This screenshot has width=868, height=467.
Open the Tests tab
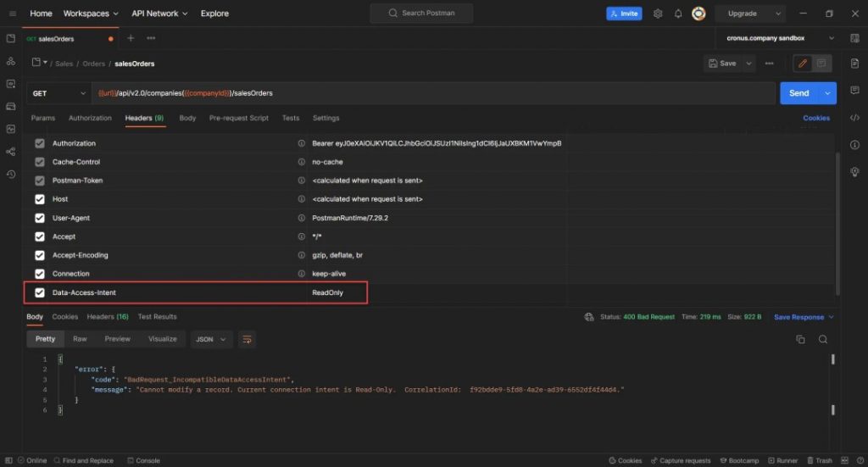pyautogui.click(x=290, y=118)
